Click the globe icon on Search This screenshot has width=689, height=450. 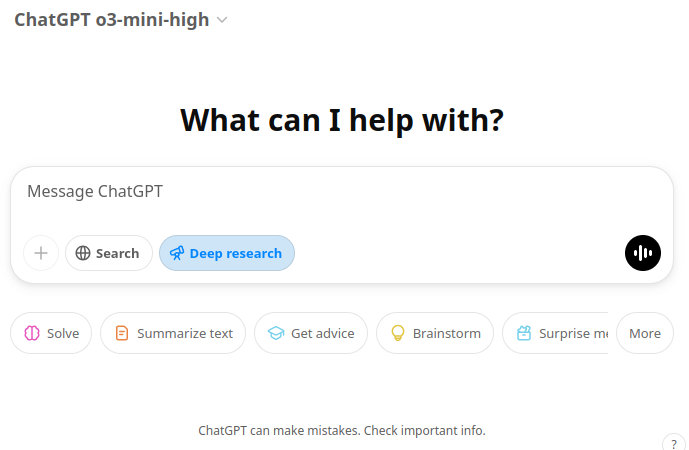[x=83, y=253]
